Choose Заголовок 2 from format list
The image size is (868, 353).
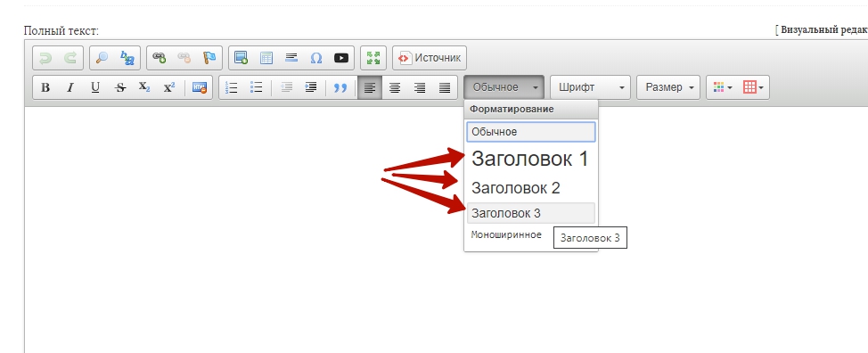click(x=531, y=188)
